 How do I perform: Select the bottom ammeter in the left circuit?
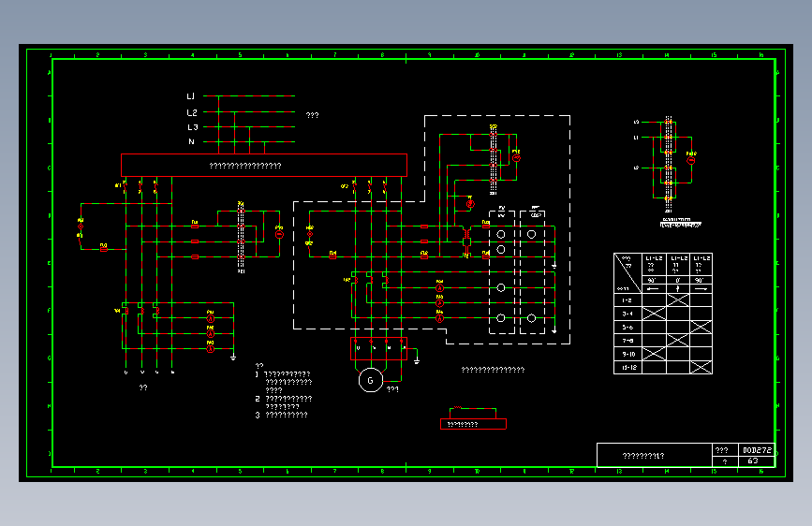click(210, 349)
